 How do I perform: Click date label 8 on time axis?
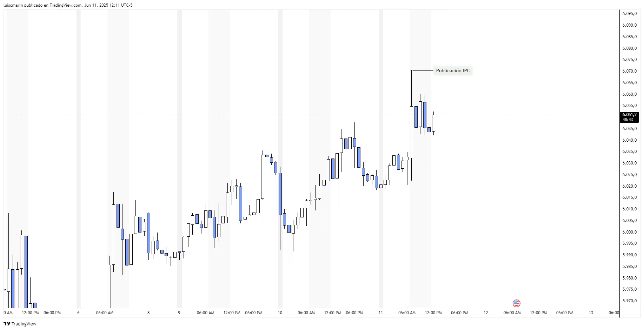point(148,313)
